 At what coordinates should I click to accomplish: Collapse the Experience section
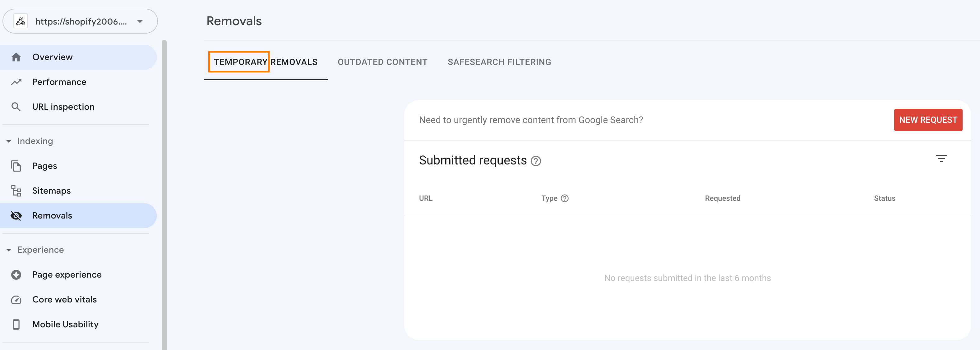(8, 250)
